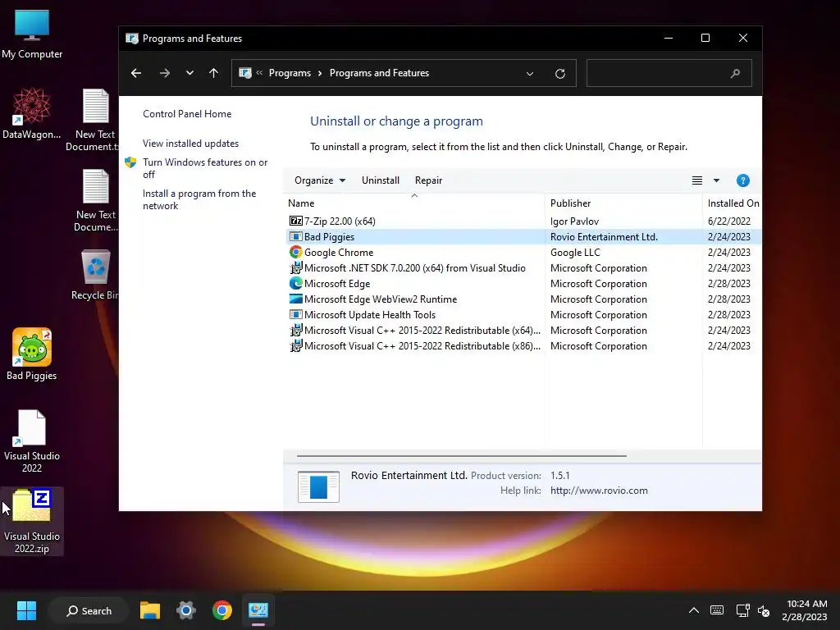Select My Computer desktop icon
This screenshot has width=840, height=630.
(x=32, y=34)
